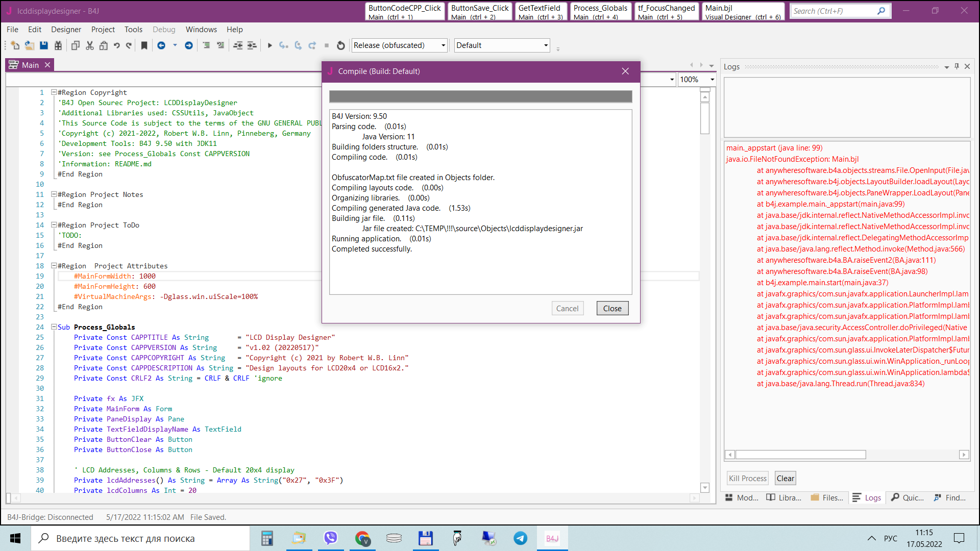Image resolution: width=980 pixels, height=551 pixels.
Task: Click the Restart circular arrow icon
Action: point(341,45)
